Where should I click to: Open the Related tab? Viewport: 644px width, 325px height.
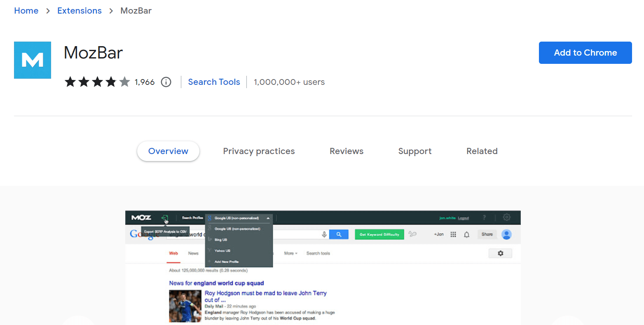pos(482,151)
